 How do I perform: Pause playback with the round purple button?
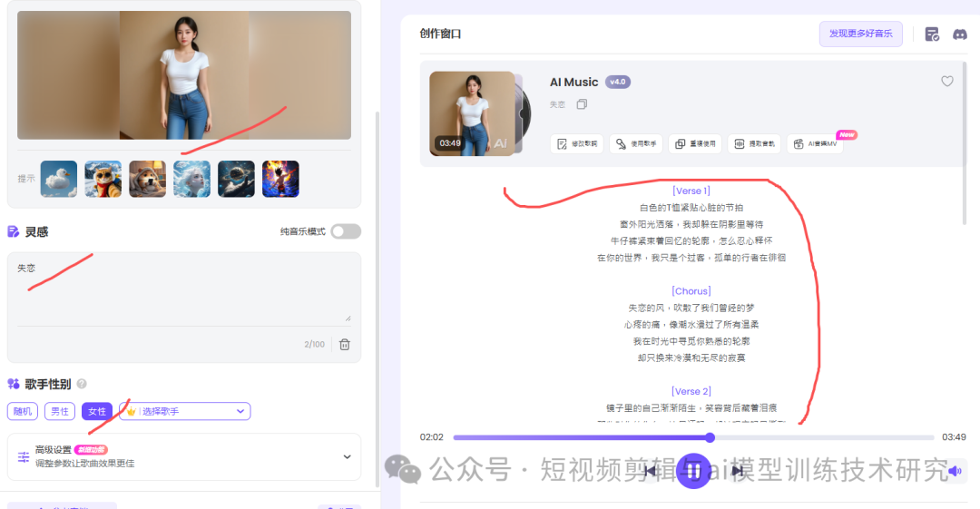tap(693, 471)
